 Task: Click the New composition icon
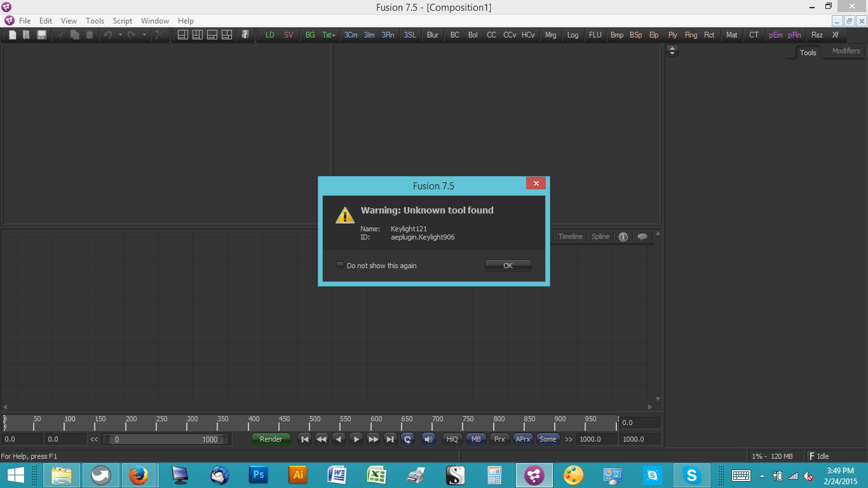point(12,35)
